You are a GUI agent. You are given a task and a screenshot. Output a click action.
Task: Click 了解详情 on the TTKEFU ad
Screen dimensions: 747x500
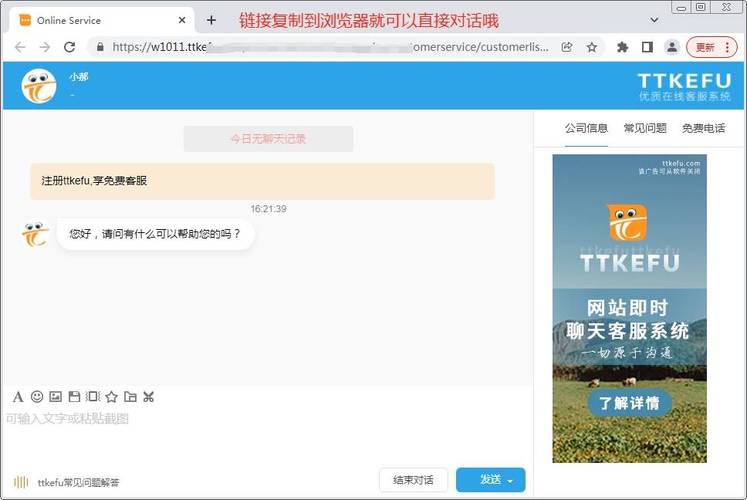click(629, 404)
